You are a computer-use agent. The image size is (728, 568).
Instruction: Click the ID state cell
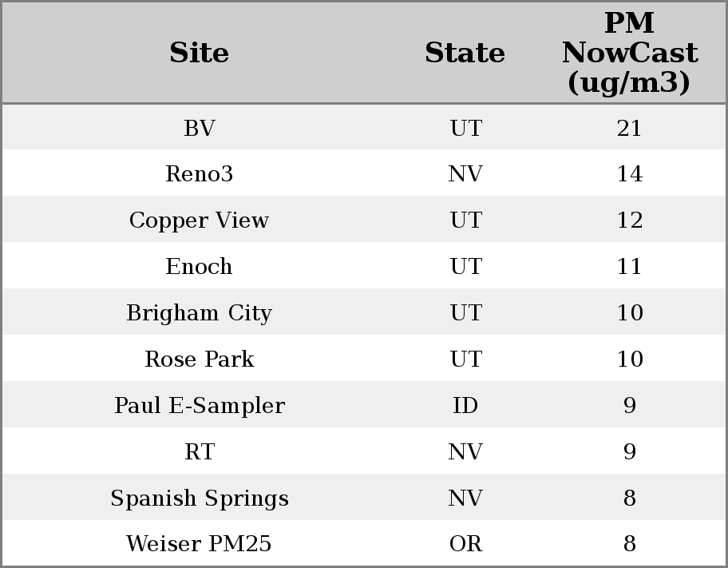click(x=465, y=406)
